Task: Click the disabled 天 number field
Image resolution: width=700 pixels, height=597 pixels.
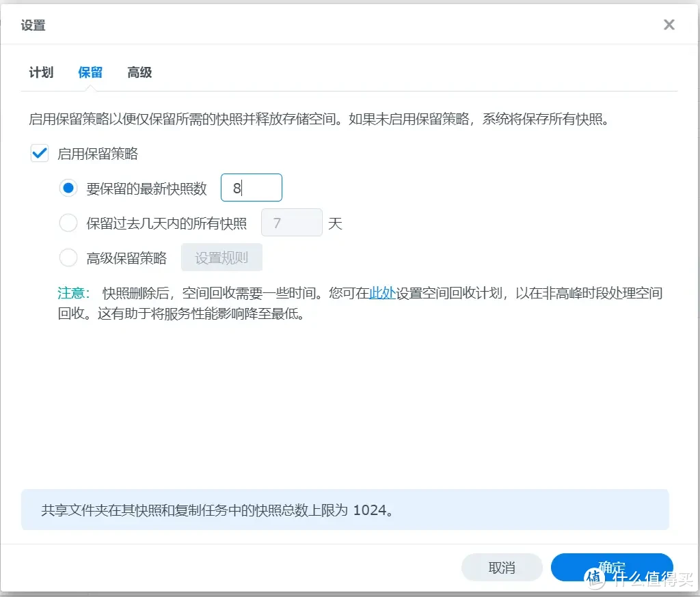Action: (x=292, y=222)
